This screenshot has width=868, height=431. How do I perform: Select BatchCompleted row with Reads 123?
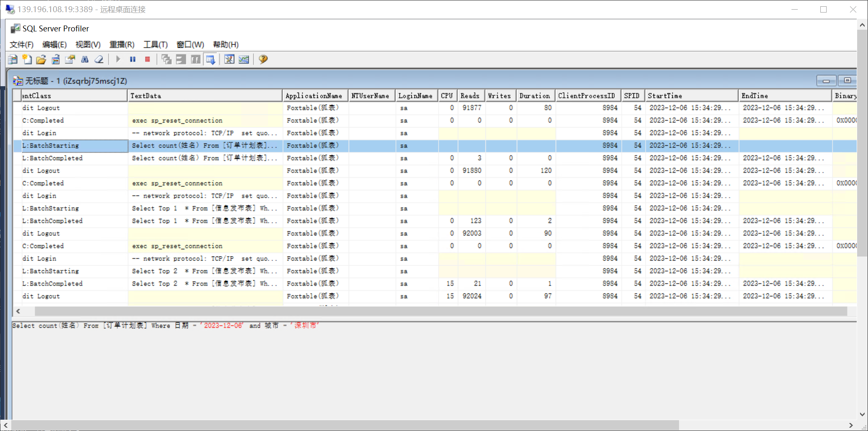(x=435, y=221)
